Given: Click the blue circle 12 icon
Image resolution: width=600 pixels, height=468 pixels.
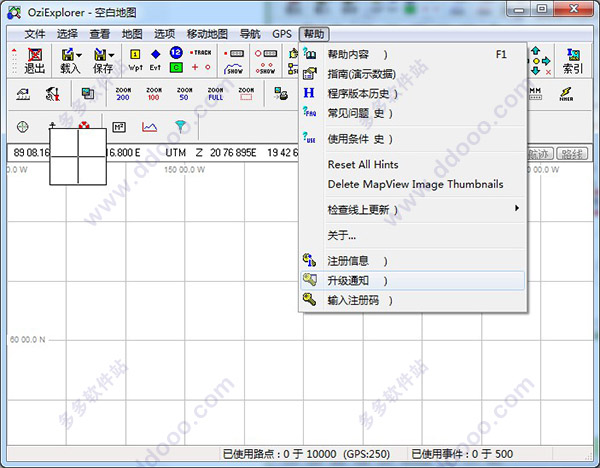Looking at the screenshot, I should pos(176,52).
